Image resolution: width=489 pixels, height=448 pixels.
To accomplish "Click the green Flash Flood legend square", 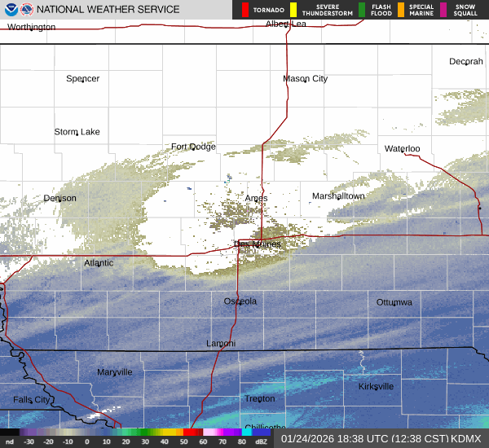I will click(362, 10).
